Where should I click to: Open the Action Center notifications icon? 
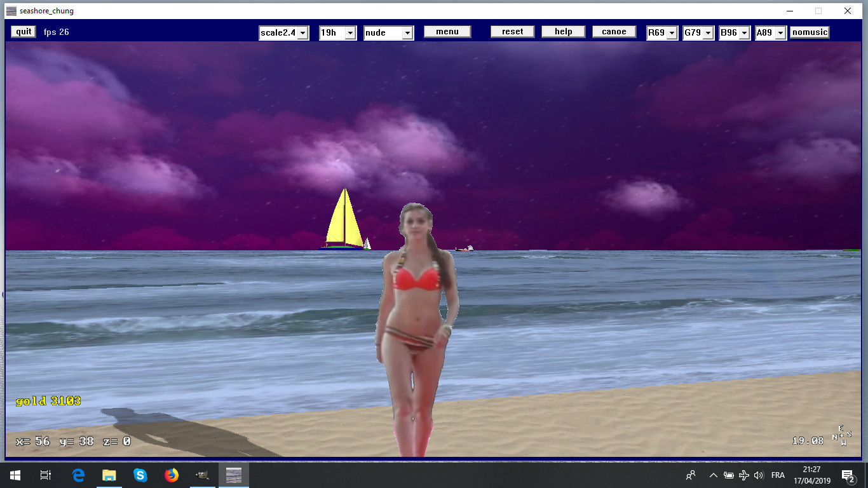[x=848, y=475]
